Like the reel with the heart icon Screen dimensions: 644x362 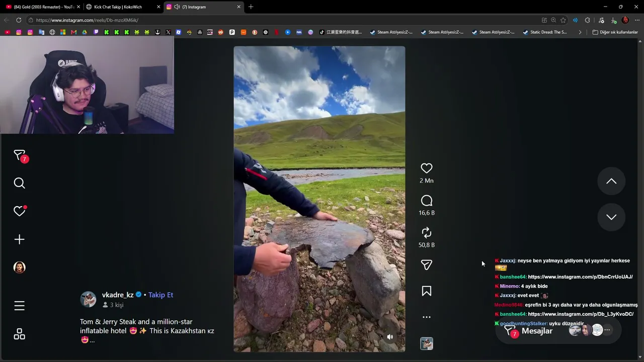pyautogui.click(x=426, y=168)
